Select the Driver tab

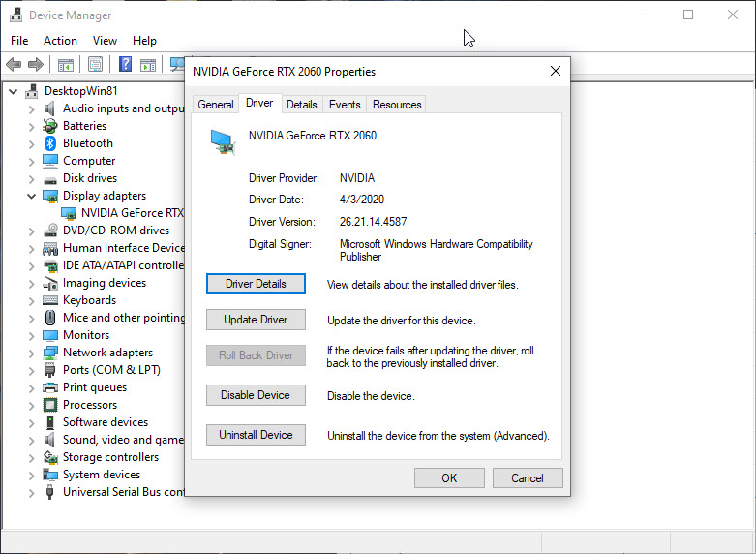(x=259, y=103)
